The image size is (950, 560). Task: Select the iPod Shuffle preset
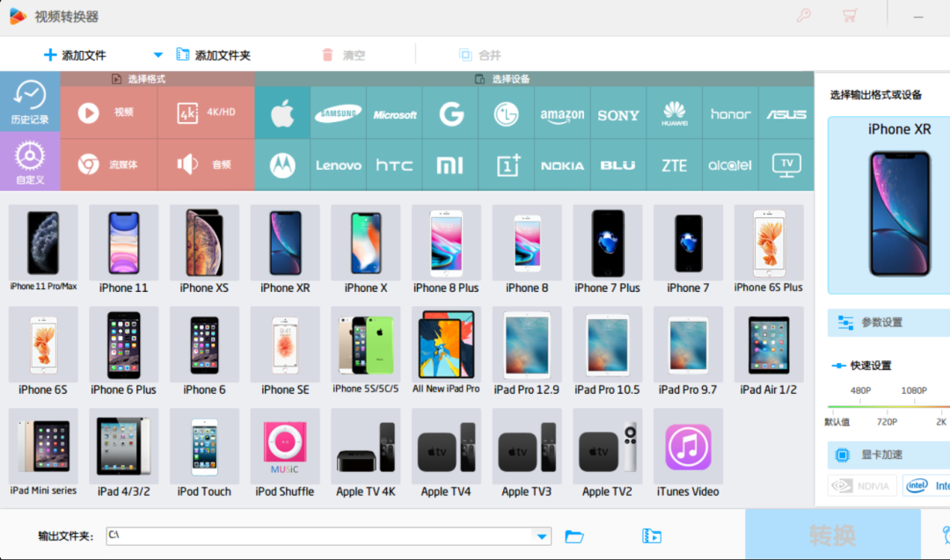tap(285, 453)
